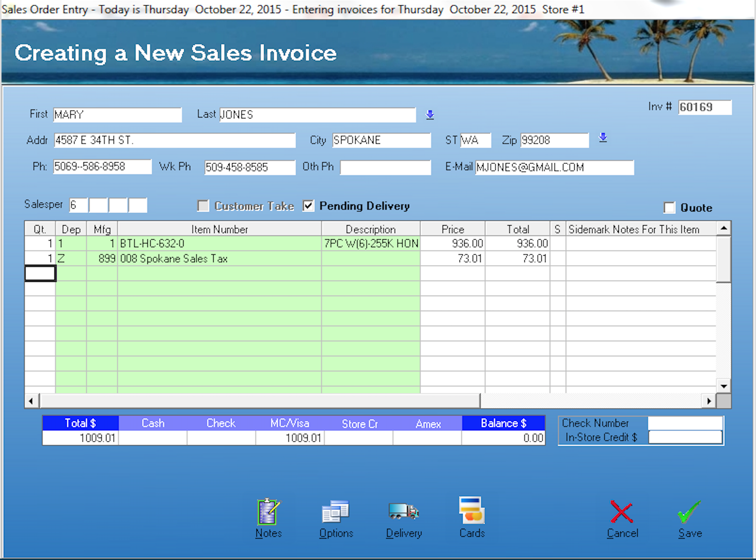This screenshot has height=560, width=756.
Task: Click the red X Cancel icon
Action: coord(622,512)
